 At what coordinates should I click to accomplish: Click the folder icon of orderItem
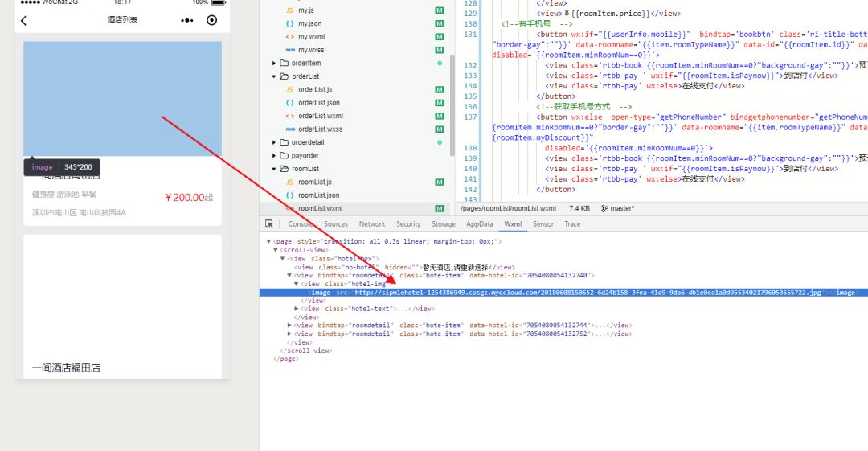pos(284,64)
